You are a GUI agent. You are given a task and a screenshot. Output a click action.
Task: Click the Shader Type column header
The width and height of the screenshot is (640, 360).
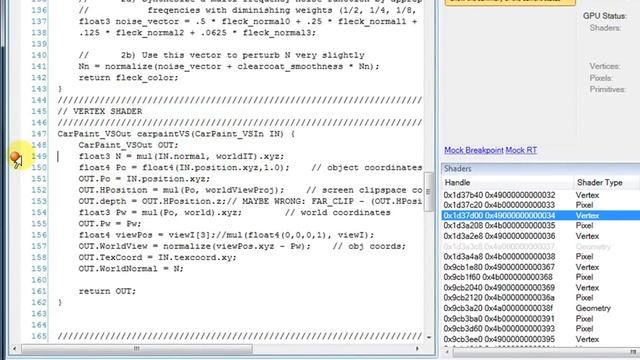coord(607,182)
